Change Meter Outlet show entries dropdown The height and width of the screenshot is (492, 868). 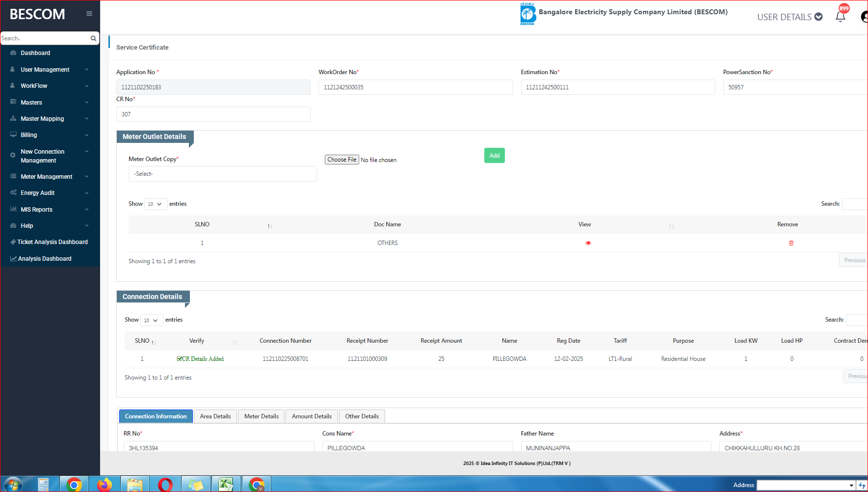coord(156,204)
